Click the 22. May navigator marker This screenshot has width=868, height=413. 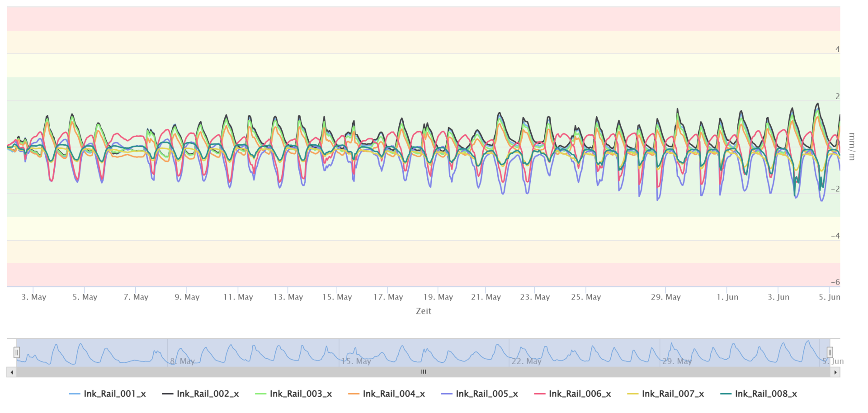click(526, 361)
